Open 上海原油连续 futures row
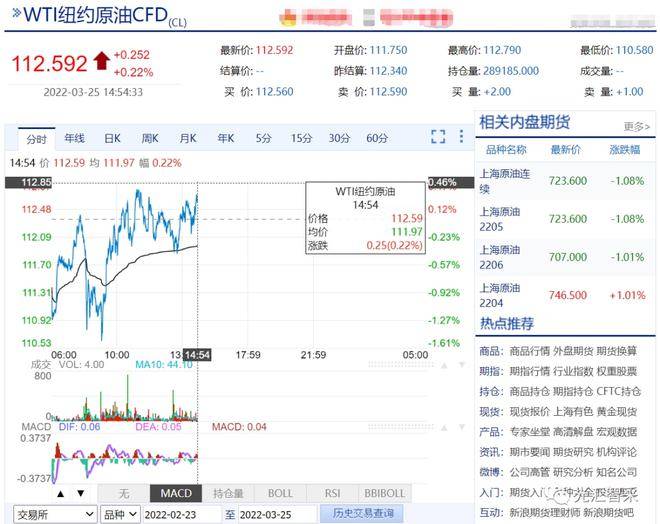 point(565,181)
